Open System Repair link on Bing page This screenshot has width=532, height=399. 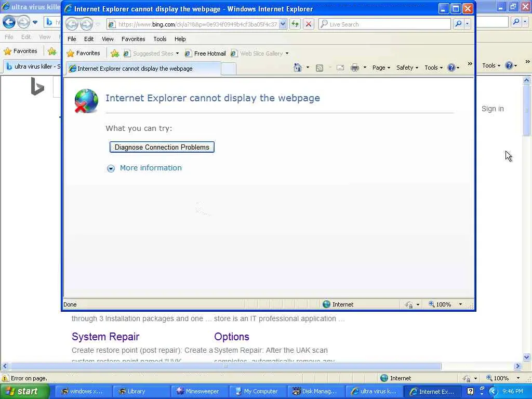coord(105,337)
